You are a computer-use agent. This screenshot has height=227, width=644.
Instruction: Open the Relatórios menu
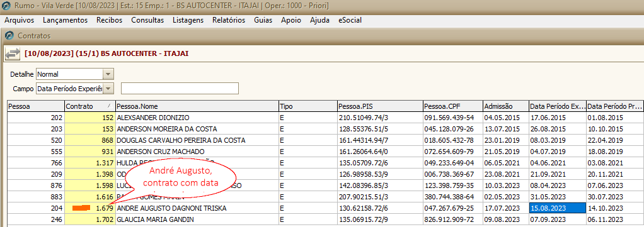(229, 20)
